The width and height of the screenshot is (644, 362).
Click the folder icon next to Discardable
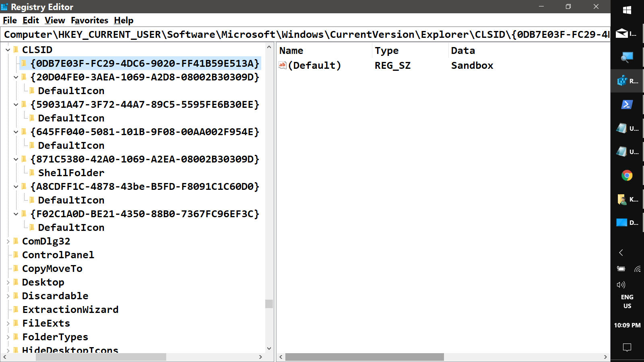pyautogui.click(x=16, y=296)
